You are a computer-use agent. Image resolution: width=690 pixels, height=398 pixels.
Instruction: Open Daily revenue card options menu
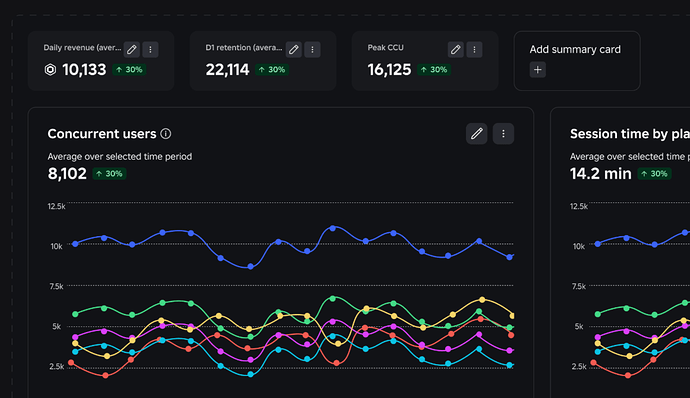tap(150, 50)
